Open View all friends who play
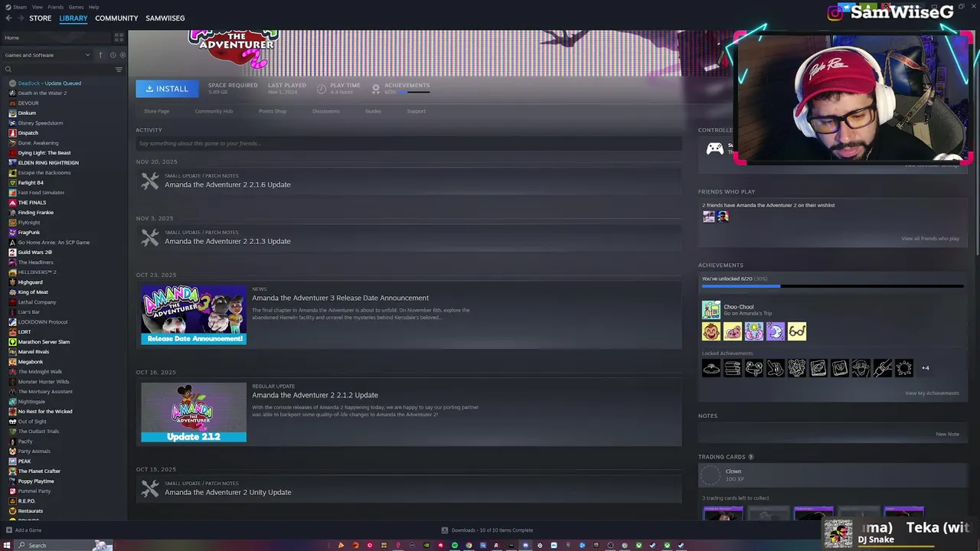Image resolution: width=980 pixels, height=551 pixels. click(x=930, y=239)
